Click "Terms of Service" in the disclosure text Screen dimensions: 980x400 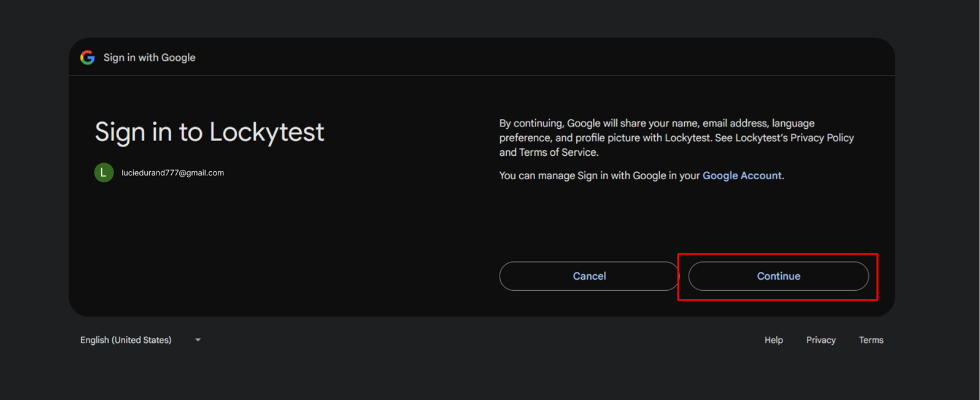click(x=558, y=152)
